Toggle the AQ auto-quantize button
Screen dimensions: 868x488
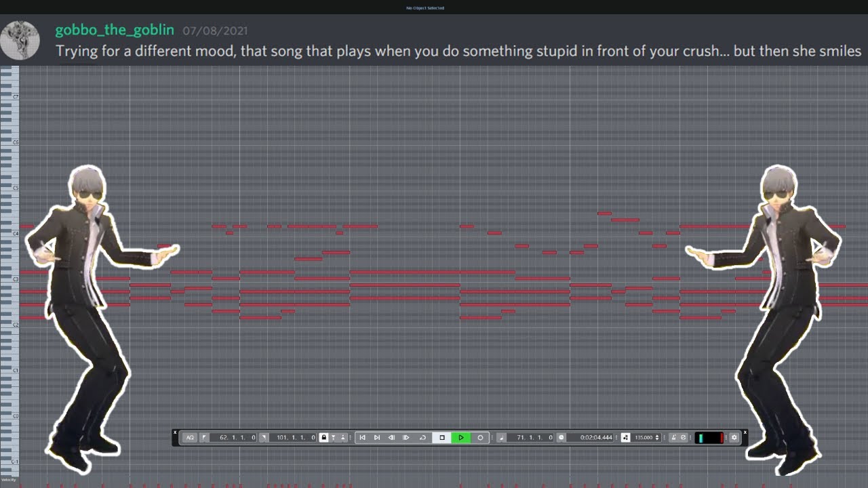pyautogui.click(x=190, y=437)
